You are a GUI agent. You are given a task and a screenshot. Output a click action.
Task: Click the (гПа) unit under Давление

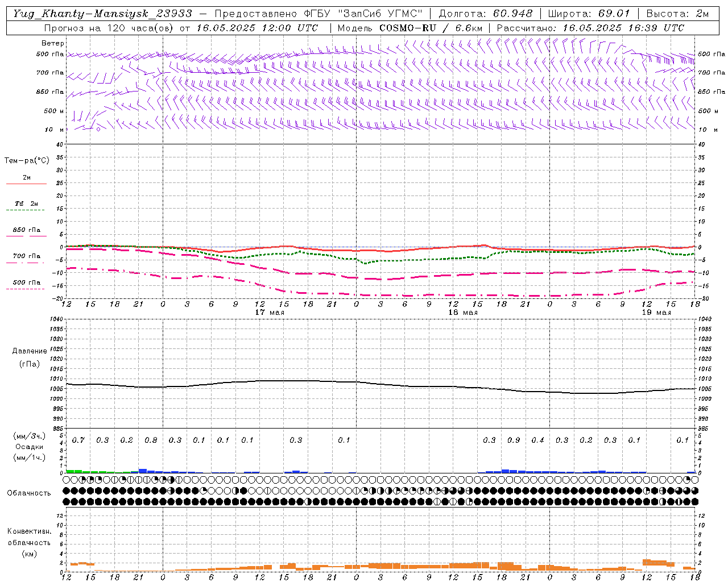[30, 364]
